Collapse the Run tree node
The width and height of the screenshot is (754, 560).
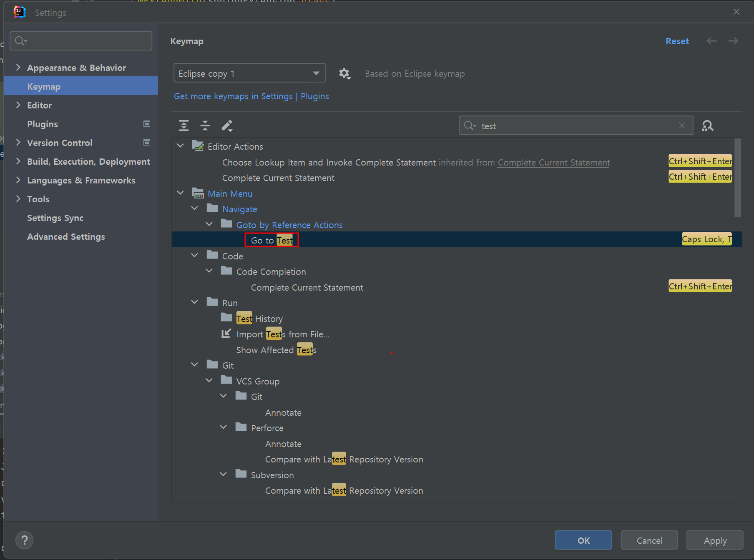pos(194,302)
